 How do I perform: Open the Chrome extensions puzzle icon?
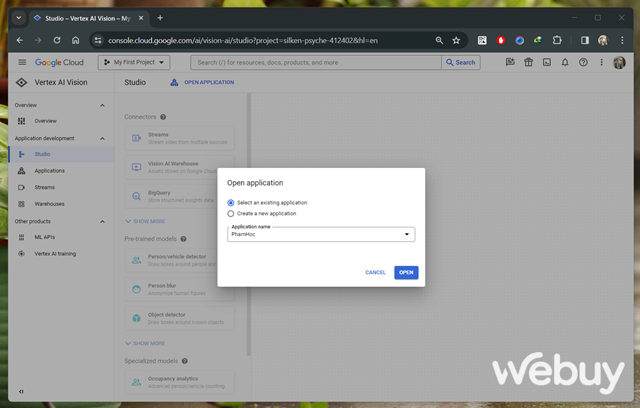pyautogui.click(x=557, y=40)
